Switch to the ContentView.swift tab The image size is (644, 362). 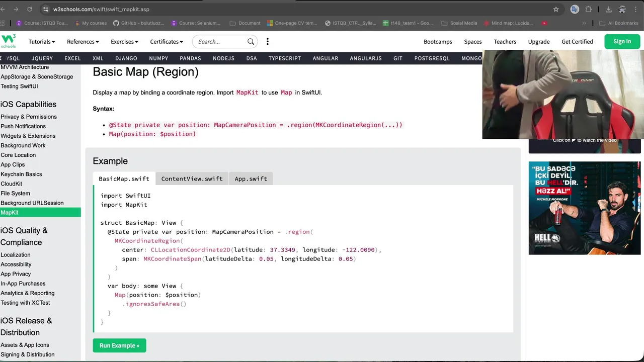[x=192, y=178]
